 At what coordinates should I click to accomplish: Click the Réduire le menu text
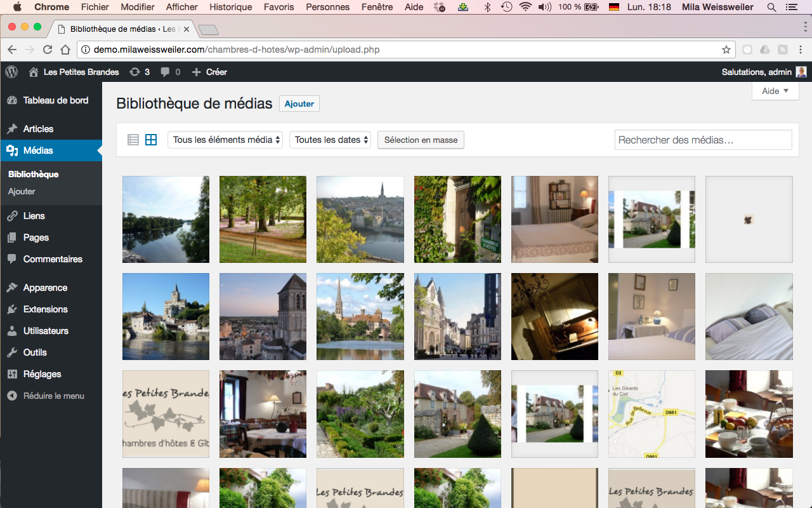(x=54, y=396)
